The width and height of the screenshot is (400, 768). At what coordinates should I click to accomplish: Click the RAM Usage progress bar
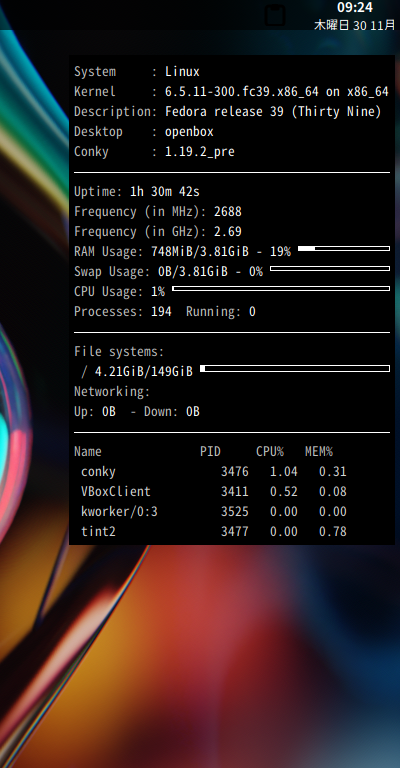[x=344, y=249]
